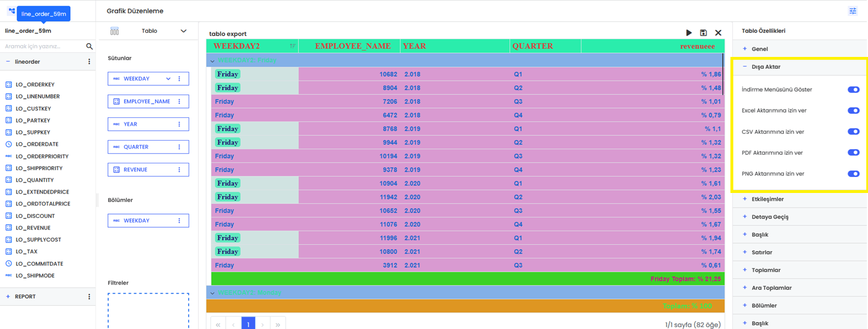The image size is (868, 329).
Task: Click the settings sliders icon at top right
Action: [x=853, y=11]
